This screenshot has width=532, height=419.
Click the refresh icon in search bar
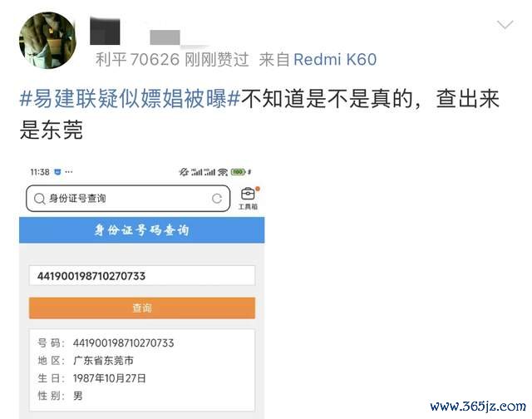coord(217,199)
